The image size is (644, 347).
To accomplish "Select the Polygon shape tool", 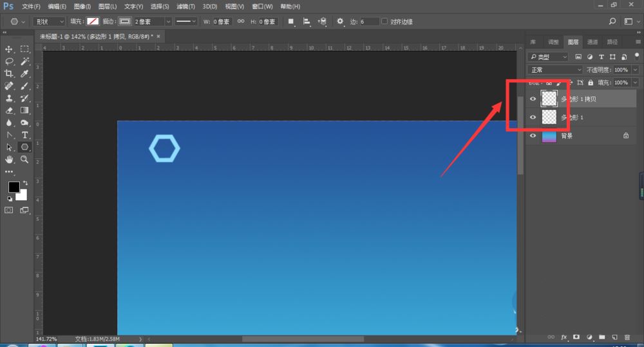I will coord(24,147).
